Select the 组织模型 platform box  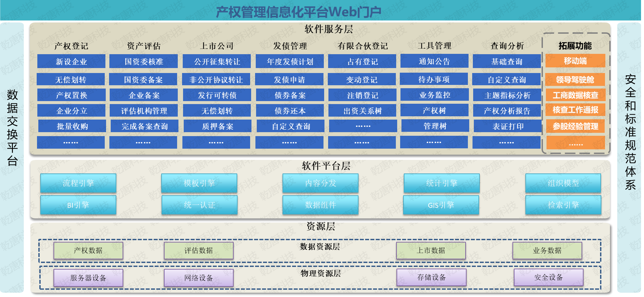563,183
